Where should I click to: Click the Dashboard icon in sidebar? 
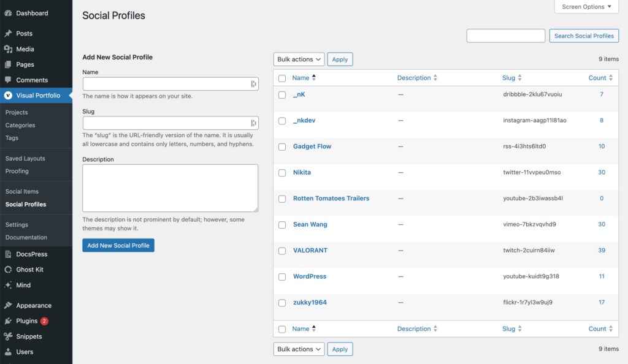(x=8, y=13)
